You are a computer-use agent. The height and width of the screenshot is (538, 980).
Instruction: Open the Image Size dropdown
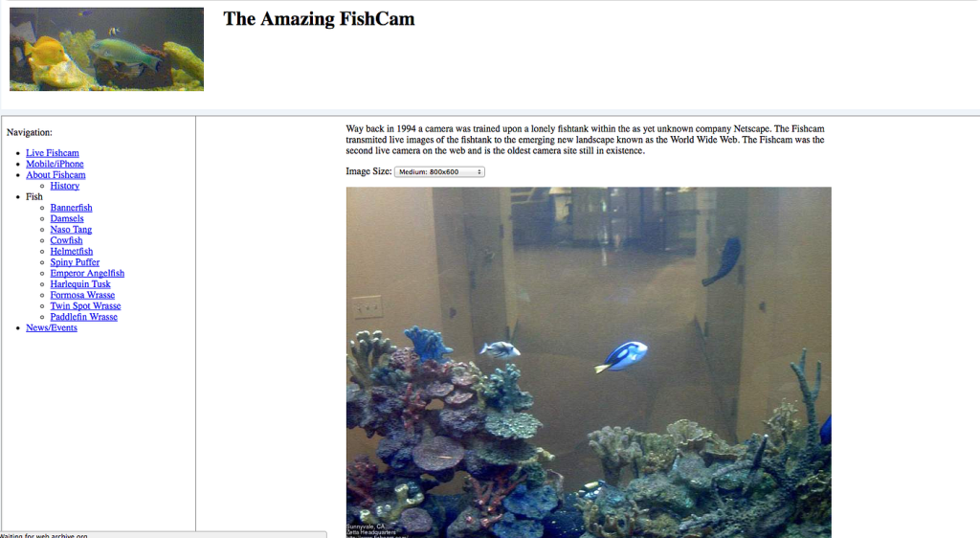439,172
